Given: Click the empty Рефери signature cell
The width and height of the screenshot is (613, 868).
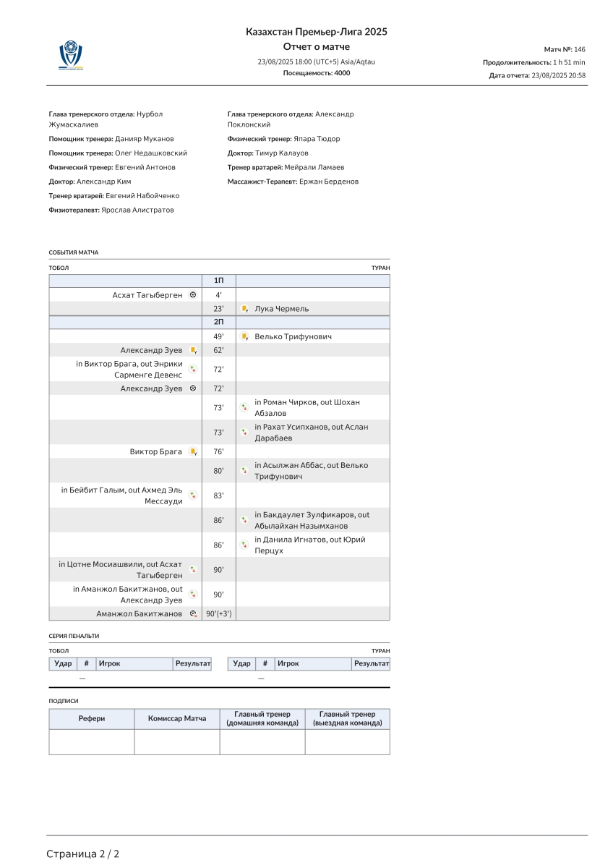Looking at the screenshot, I should pos(91,742).
